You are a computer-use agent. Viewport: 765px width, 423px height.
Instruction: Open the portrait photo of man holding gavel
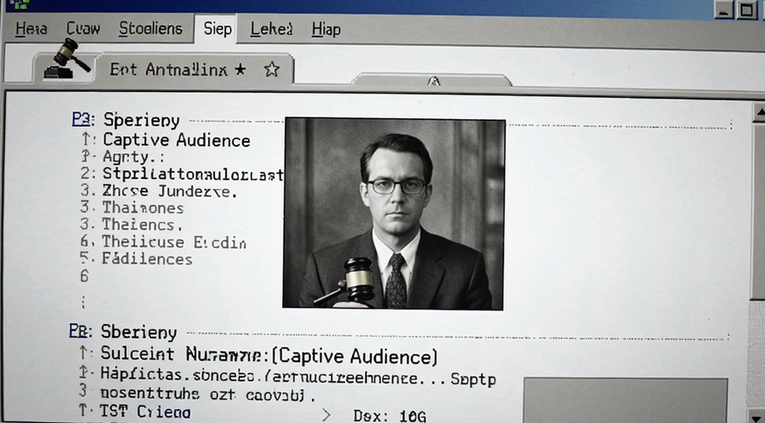pos(394,213)
